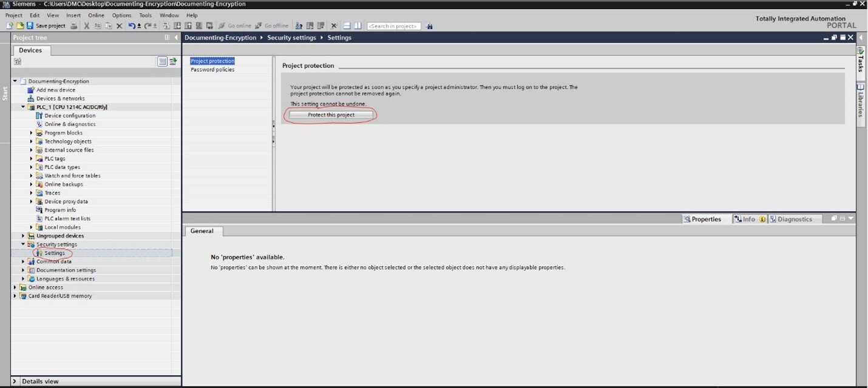Open Device configuration under PLC_1

(70, 116)
